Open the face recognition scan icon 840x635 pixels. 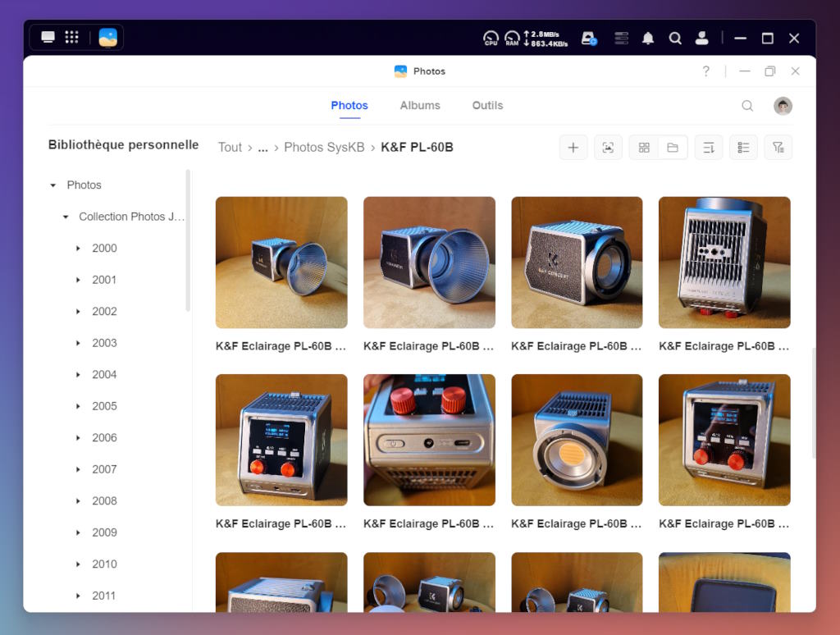coord(608,148)
